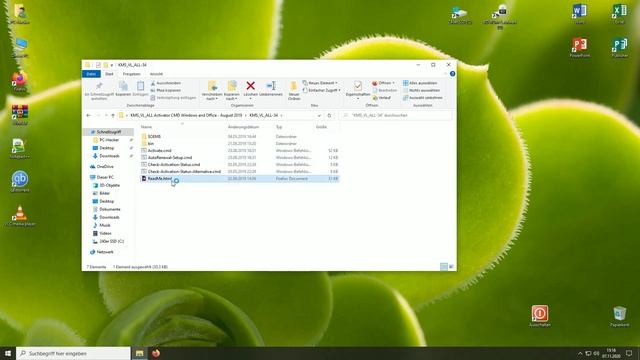This screenshot has height=360, width=640.
Task: Click Pfad kopieren in the ribbon
Action: [x=166, y=90]
